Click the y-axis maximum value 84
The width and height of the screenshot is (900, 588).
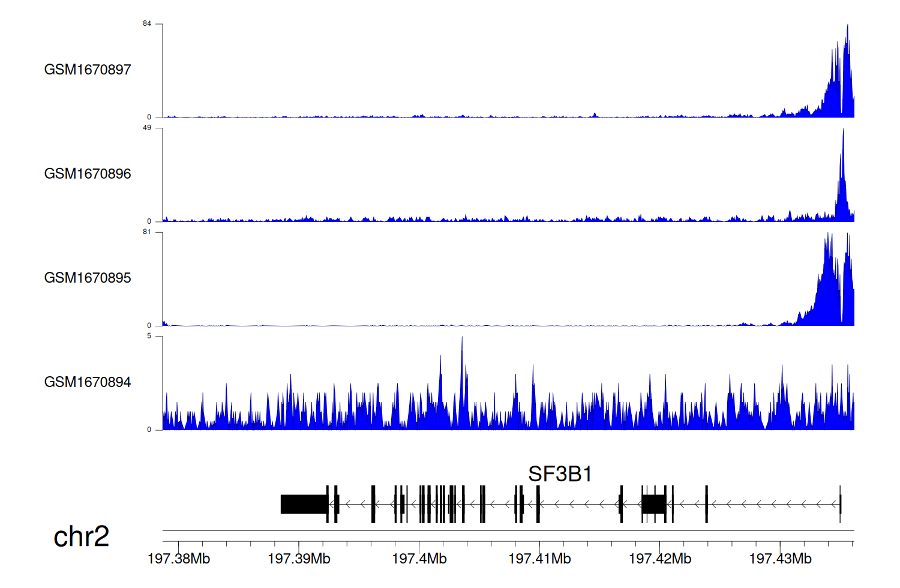pos(147,24)
